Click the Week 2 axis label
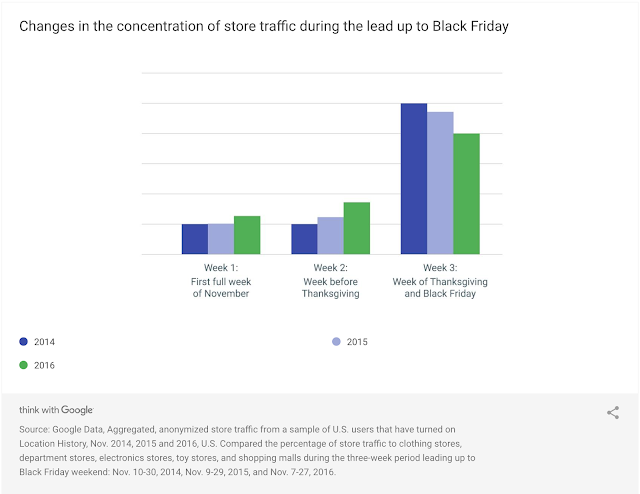The image size is (640, 494). click(330, 281)
